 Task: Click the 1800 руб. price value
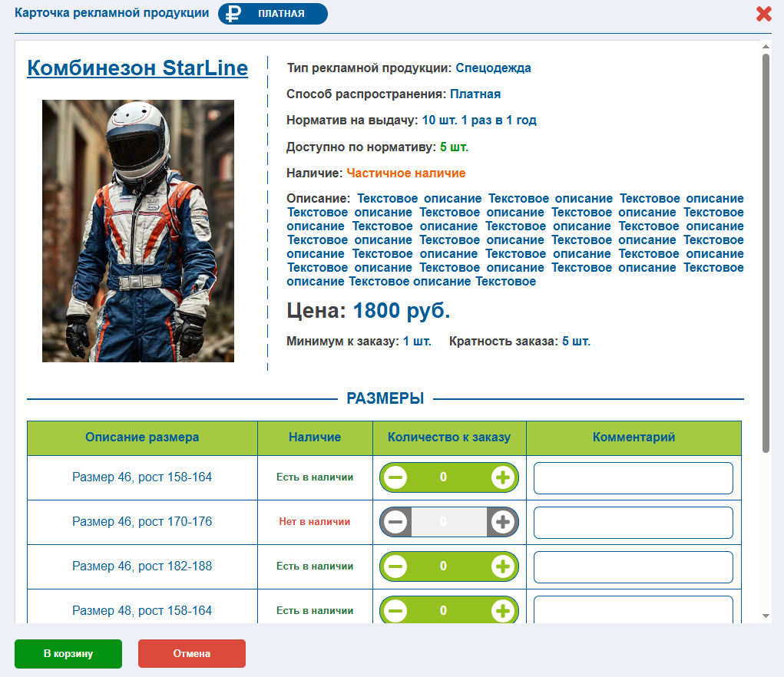coord(402,311)
